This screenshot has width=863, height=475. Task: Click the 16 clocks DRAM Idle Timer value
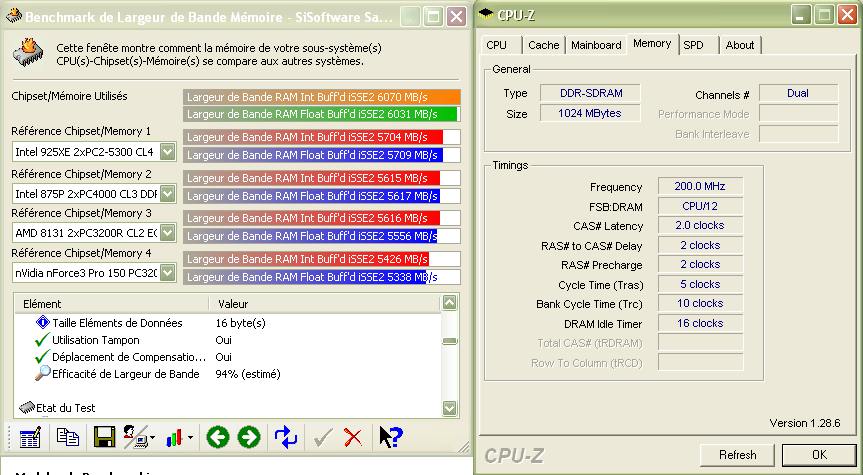click(x=700, y=323)
